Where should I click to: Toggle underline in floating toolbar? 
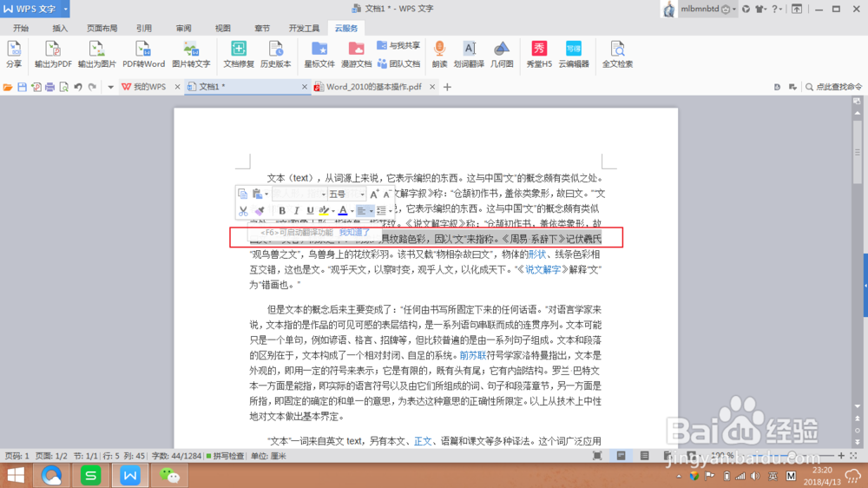pos(310,210)
